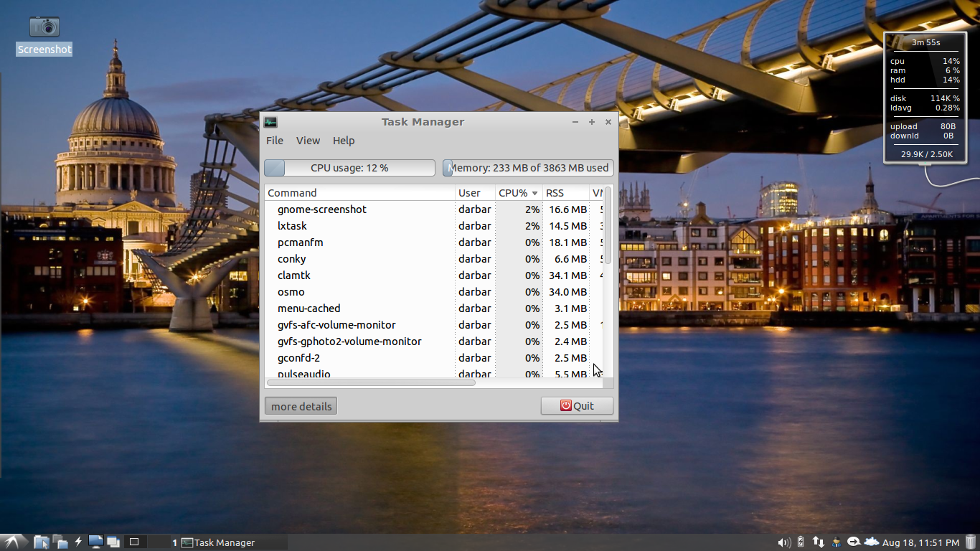This screenshot has width=980, height=551.
Task: Launch the file manager from the taskbar
Action: (x=41, y=542)
